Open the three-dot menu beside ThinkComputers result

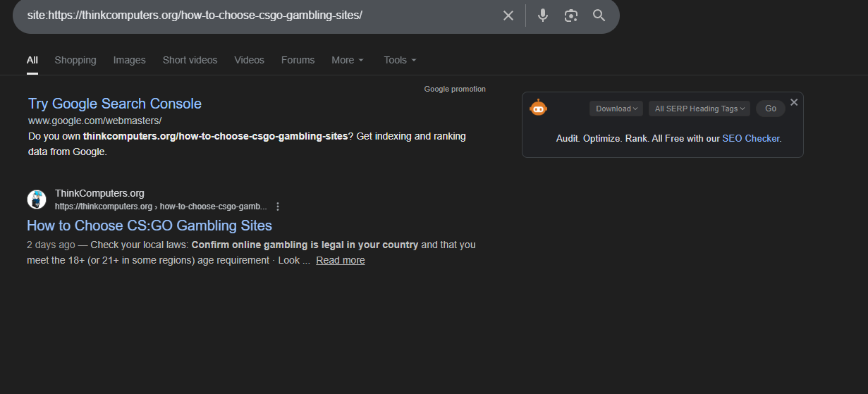[278, 207]
